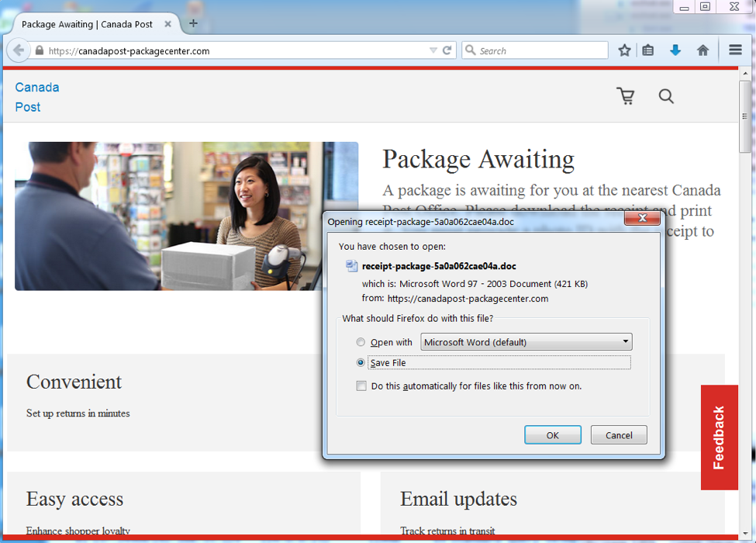Go to the Firefox home page icon

coord(703,50)
